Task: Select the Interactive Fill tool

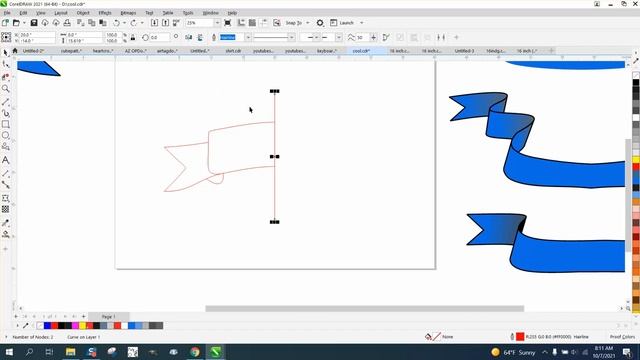Action: (x=5, y=234)
